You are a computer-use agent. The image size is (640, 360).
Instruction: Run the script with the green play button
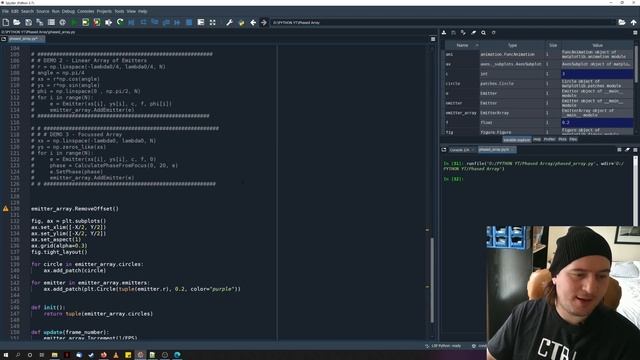point(74,22)
